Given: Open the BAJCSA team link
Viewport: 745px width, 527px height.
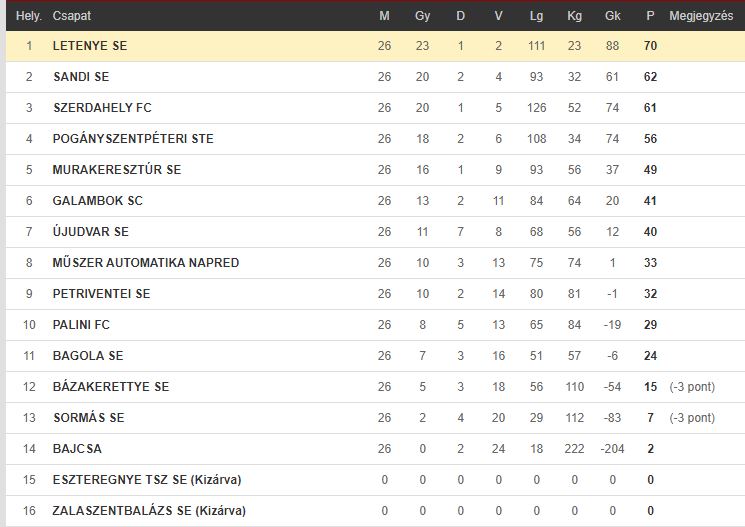Looking at the screenshot, I should (77, 449).
